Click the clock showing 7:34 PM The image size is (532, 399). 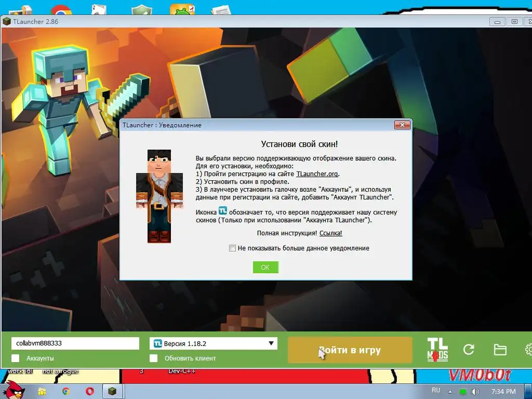tap(503, 392)
